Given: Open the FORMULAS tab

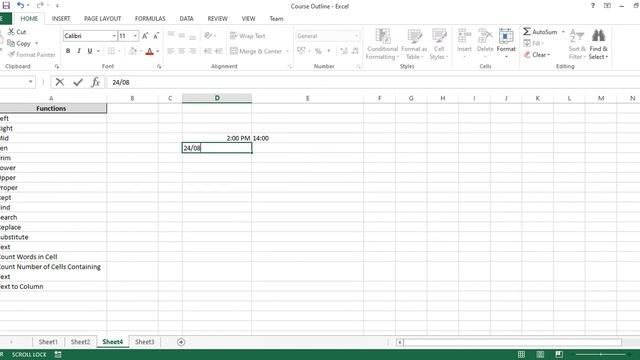Looking at the screenshot, I should pos(150,19).
